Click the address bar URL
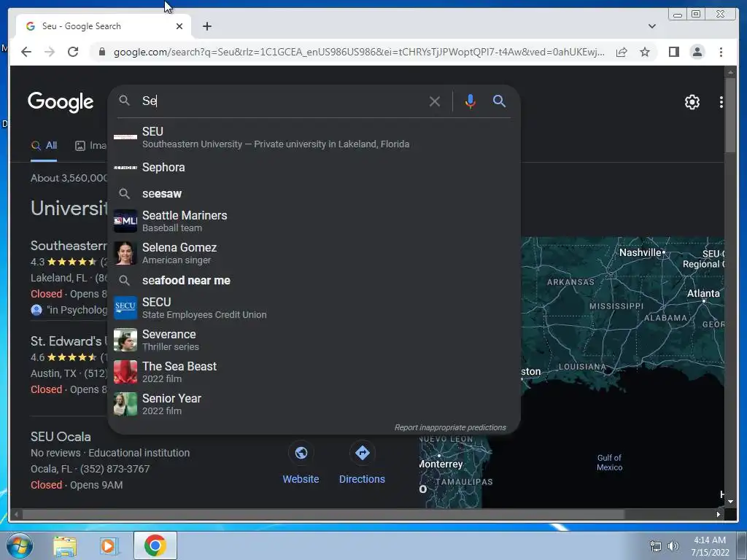Screen dimensions: 747x560 (x=359, y=52)
